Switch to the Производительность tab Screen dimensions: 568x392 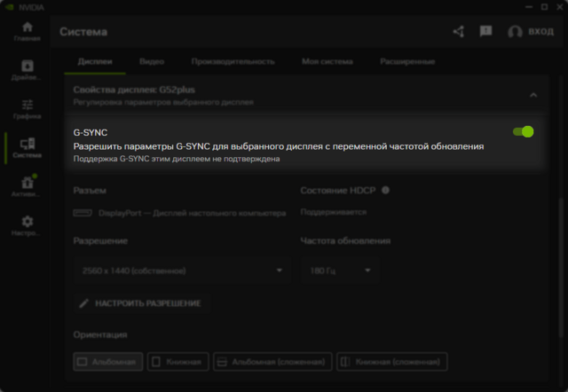click(233, 61)
